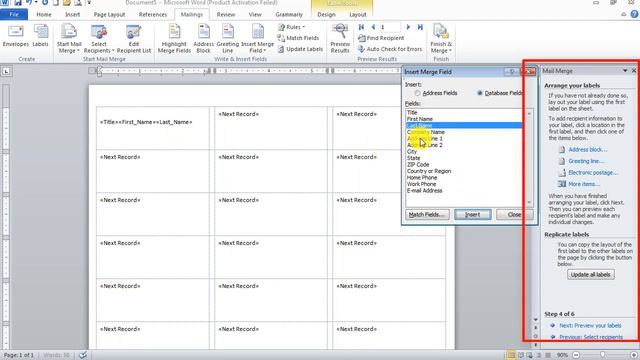Close the Insert Merge Field dialog
Image resolution: width=640 pixels, height=360 pixels.
[514, 214]
